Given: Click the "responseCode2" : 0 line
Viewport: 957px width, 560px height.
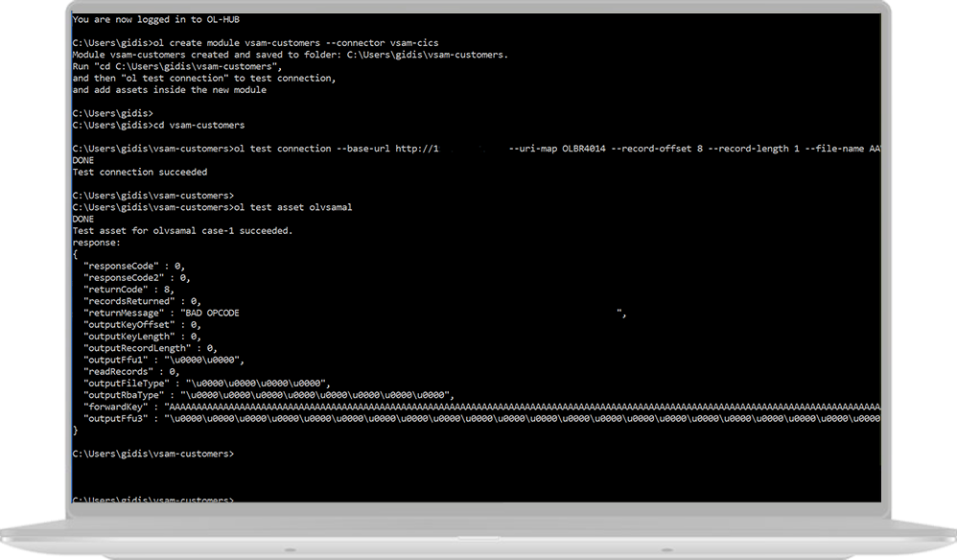Looking at the screenshot, I should (x=137, y=277).
